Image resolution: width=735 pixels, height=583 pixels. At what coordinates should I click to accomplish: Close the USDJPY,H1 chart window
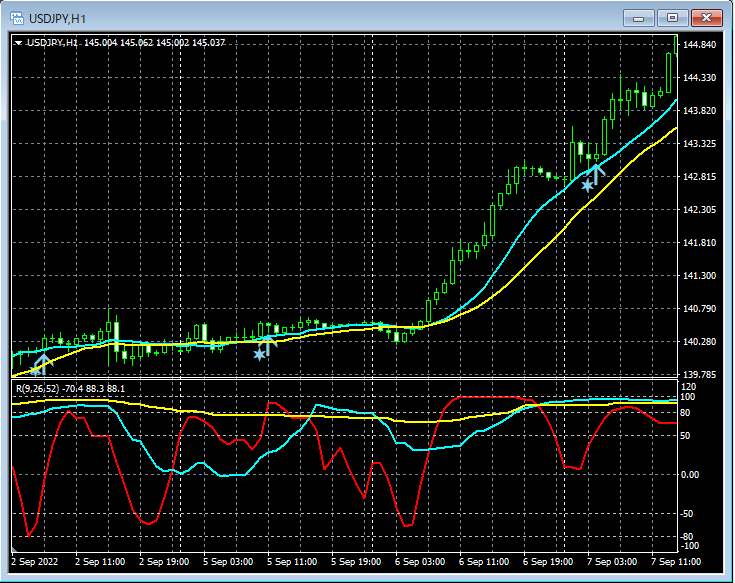707,17
